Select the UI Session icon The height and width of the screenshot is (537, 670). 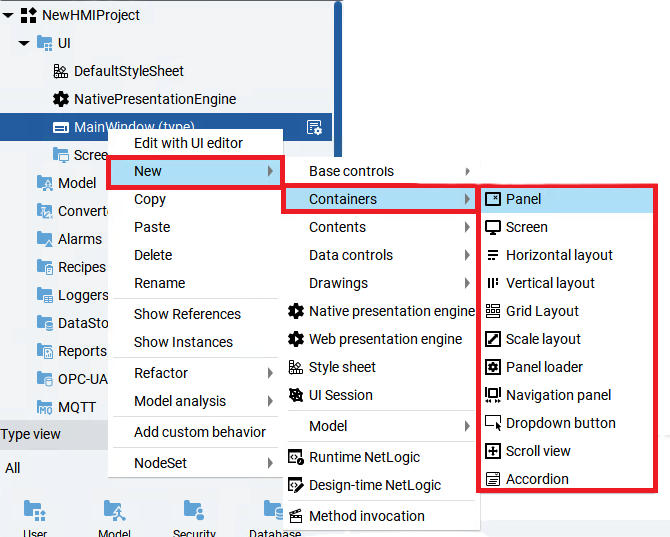click(296, 395)
